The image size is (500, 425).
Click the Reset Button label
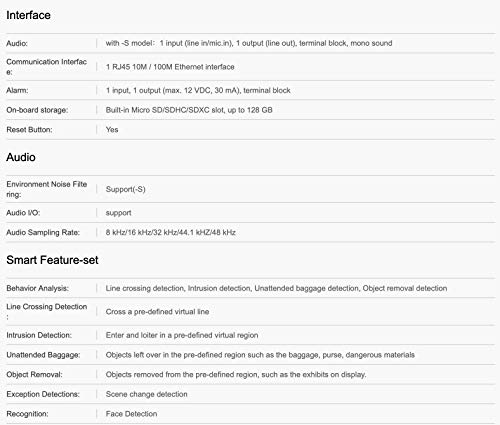[29, 130]
